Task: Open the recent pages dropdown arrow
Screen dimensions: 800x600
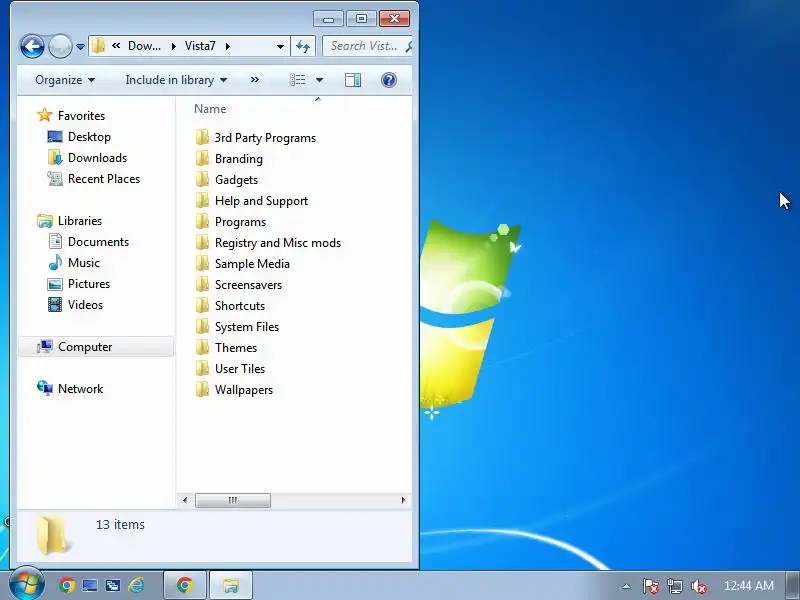Action: tap(80, 46)
